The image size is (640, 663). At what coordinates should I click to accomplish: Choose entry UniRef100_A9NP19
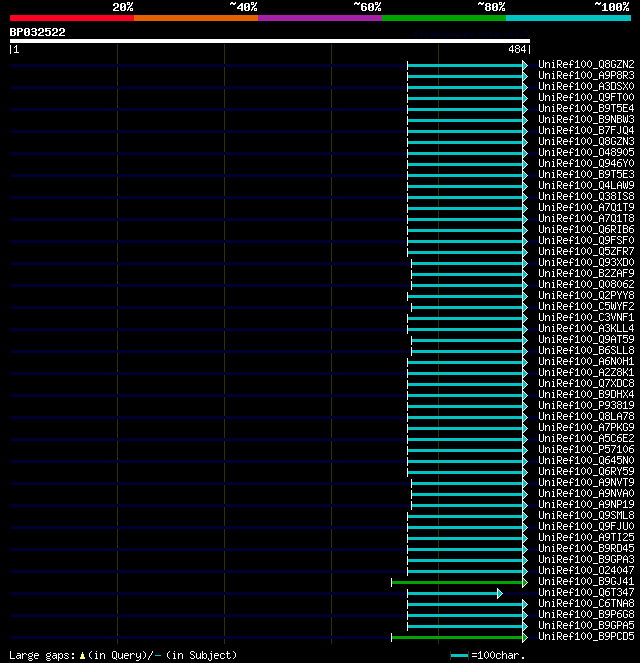coord(586,504)
